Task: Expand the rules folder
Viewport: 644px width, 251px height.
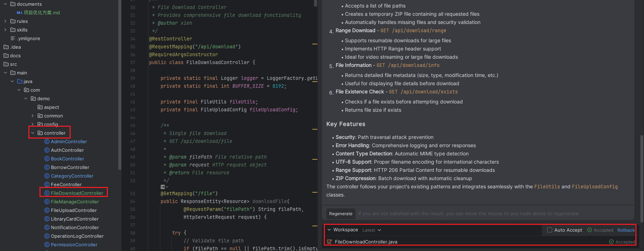Action: pos(5,21)
